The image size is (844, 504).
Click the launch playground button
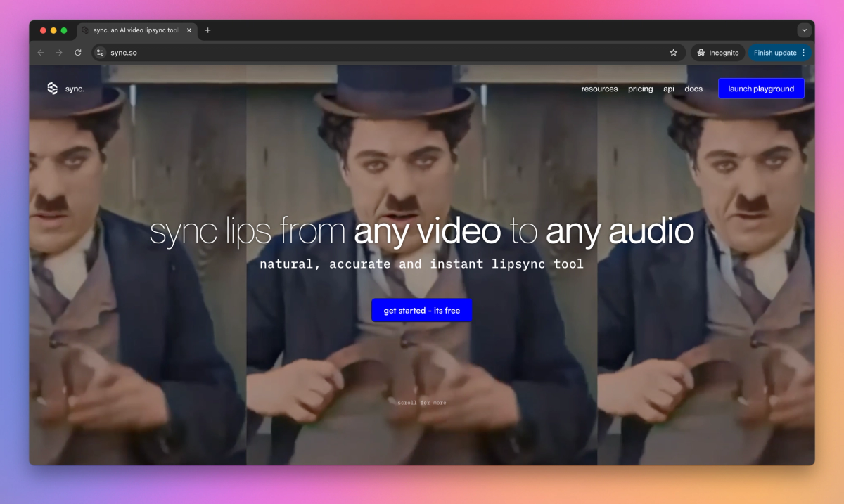point(761,89)
